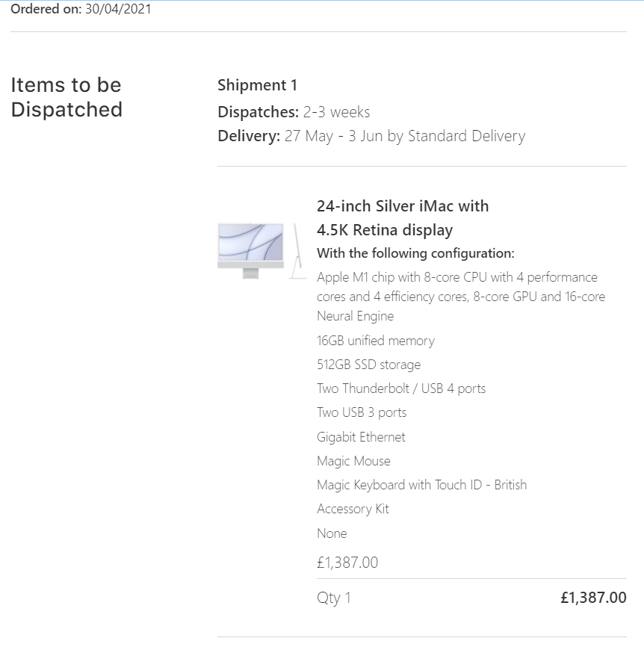Select the Accessory Kit line
The image size is (644, 647).
click(x=353, y=509)
